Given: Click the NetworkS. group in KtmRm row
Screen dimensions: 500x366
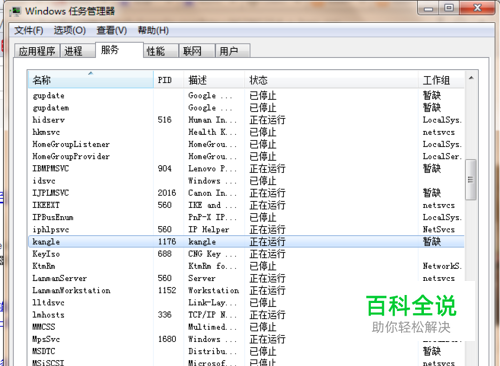Looking at the screenshot, I should (442, 266).
